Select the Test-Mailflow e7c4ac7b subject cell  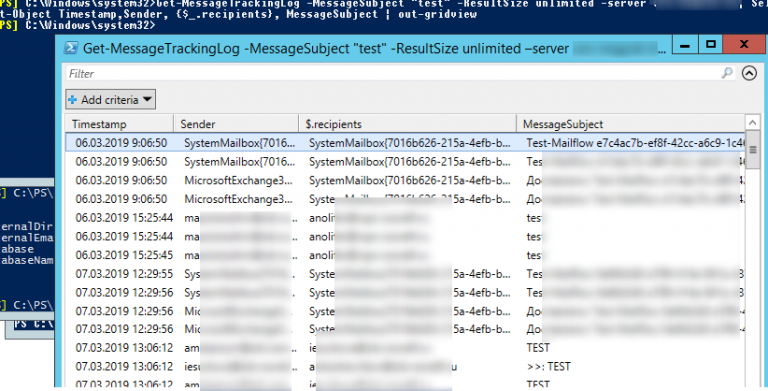[x=635, y=143]
